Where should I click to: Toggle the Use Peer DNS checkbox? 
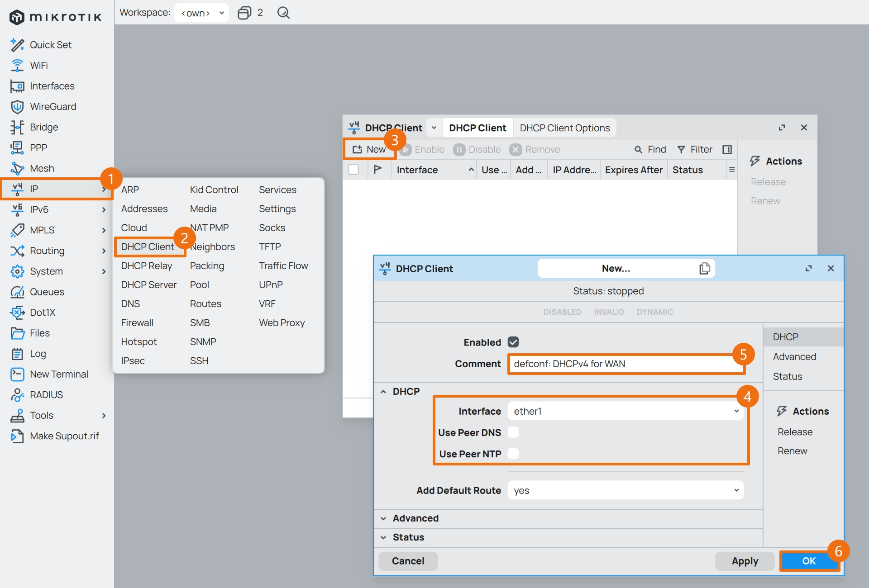513,432
